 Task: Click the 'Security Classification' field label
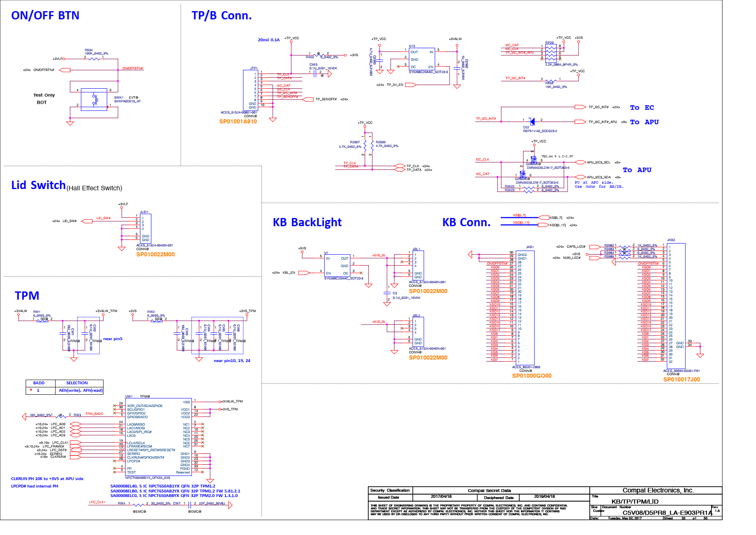(x=390, y=490)
